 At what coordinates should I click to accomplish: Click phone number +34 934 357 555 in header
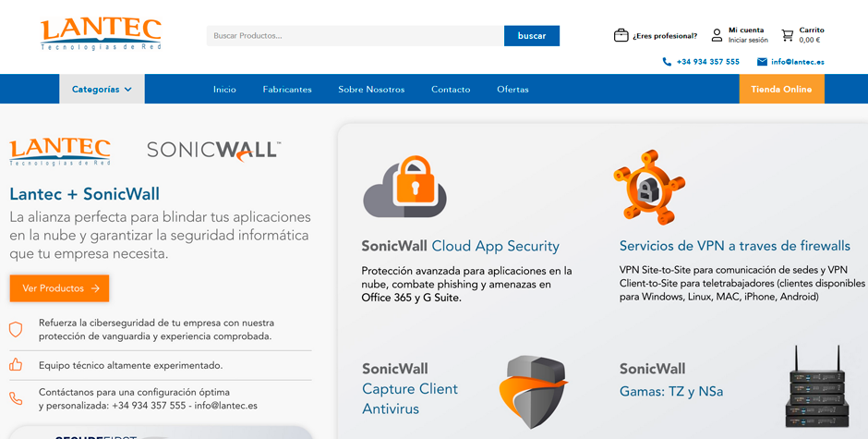click(x=707, y=62)
